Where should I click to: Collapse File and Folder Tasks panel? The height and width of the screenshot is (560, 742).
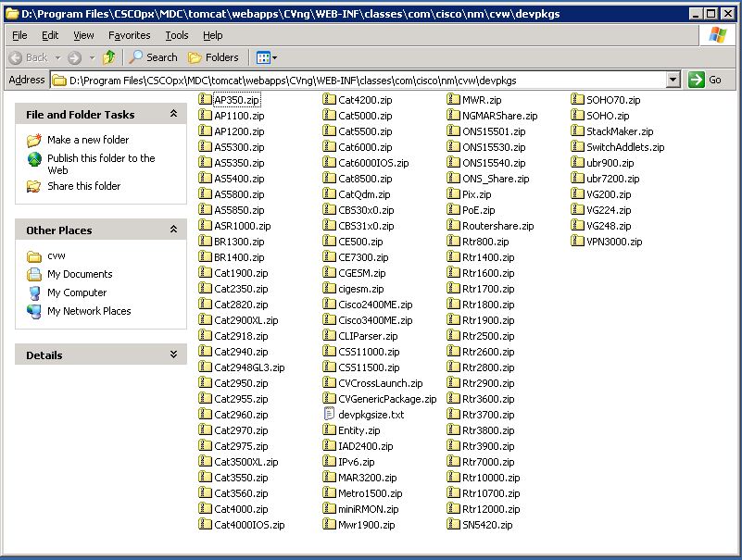[173, 114]
